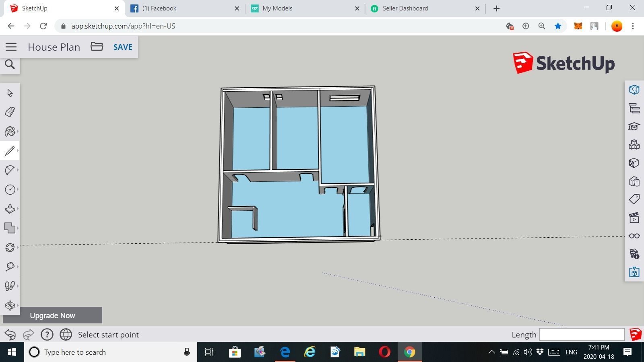Switch to the Facebook tab
The image size is (644, 362).
(185, 8)
